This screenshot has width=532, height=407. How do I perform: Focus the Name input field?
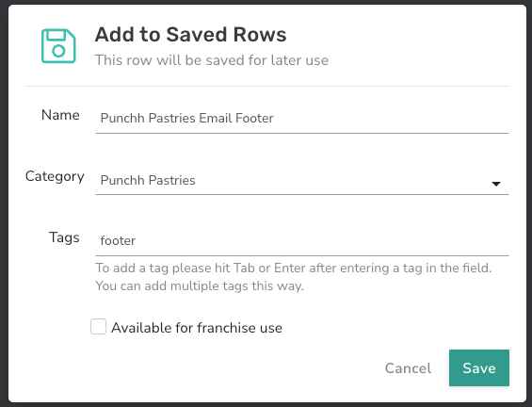pyautogui.click(x=302, y=118)
